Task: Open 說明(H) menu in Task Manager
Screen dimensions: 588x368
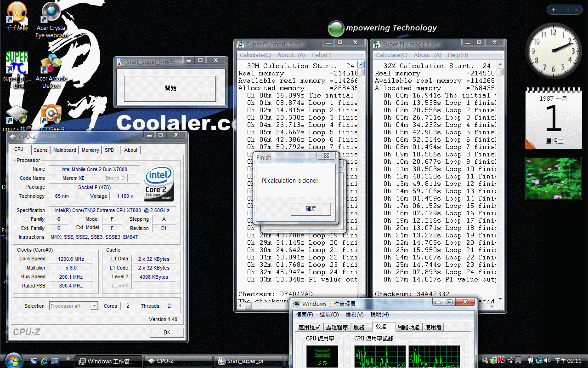Action: click(x=380, y=315)
